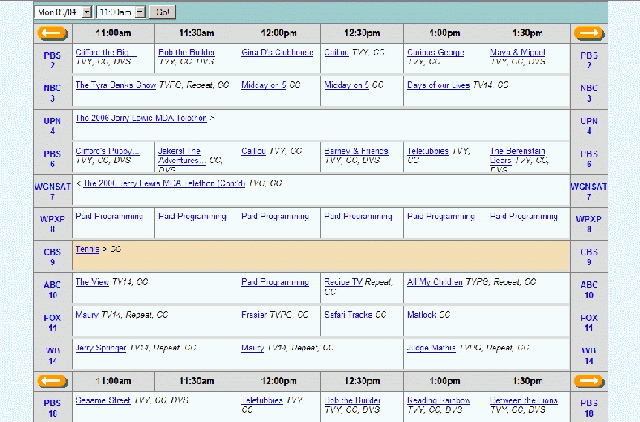
Task: Open Gina D's Clubhouse listing
Action: (x=277, y=52)
